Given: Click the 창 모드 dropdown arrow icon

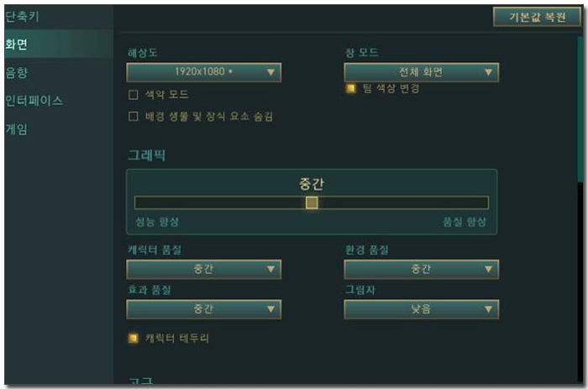Looking at the screenshot, I should point(488,72).
